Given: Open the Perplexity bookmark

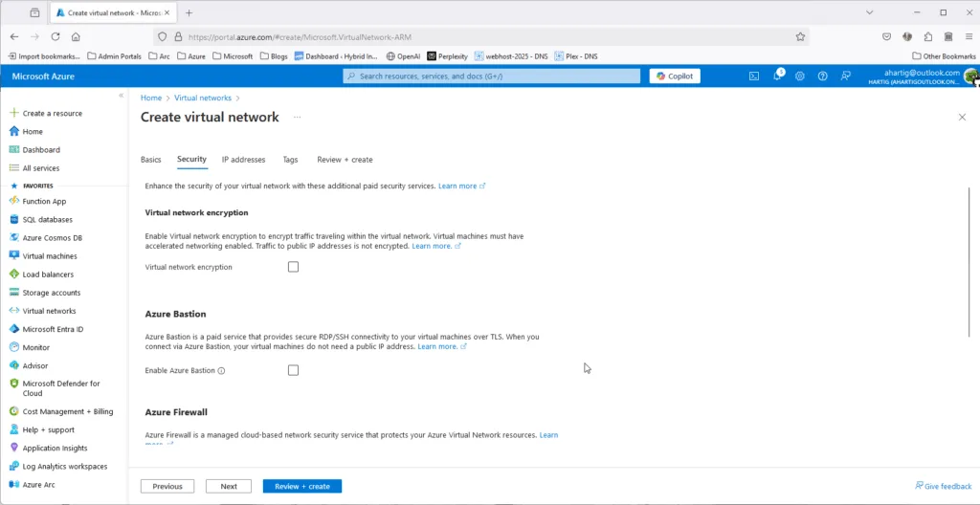Looking at the screenshot, I should 448,56.
